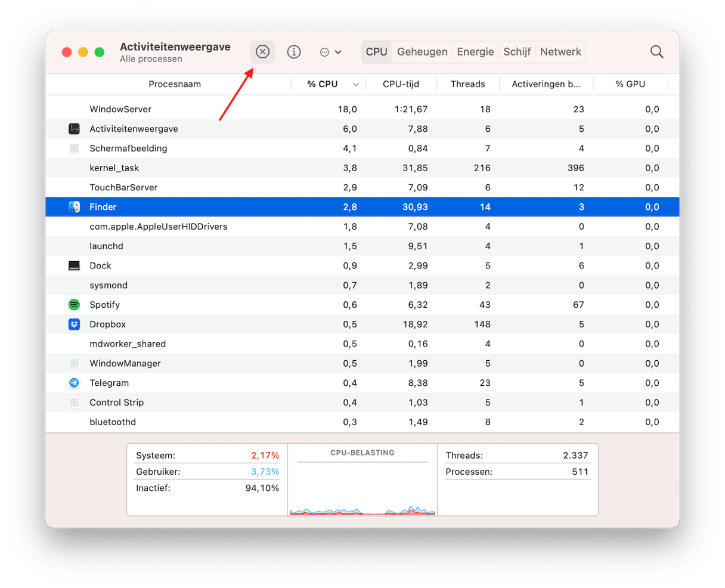Select the launchd process name
Viewport: 725px width, 588px height.
tap(107, 246)
